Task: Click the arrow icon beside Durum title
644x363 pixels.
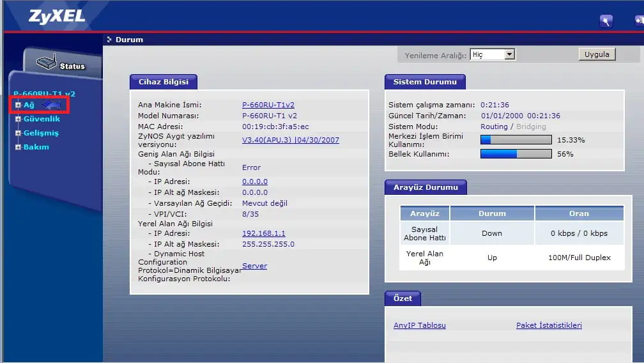Action: [109, 40]
